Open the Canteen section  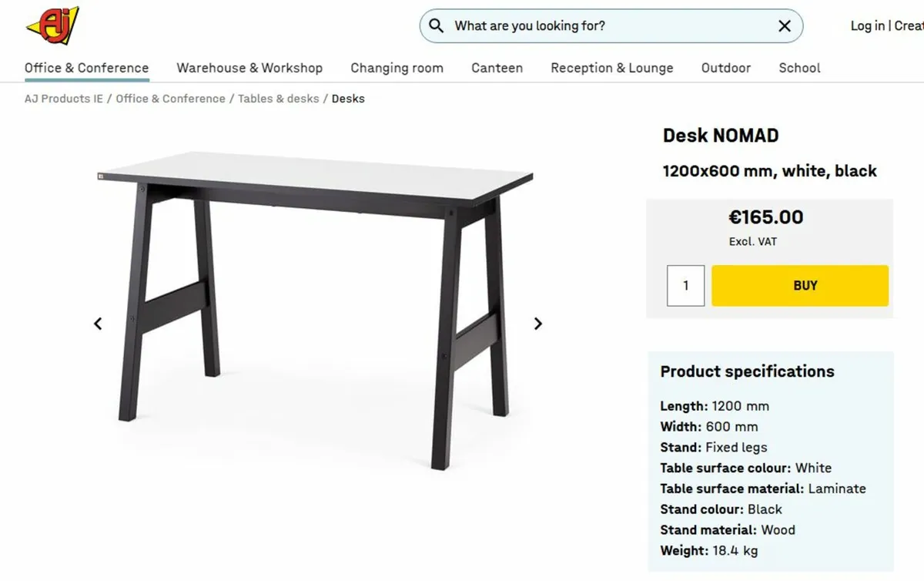(497, 68)
